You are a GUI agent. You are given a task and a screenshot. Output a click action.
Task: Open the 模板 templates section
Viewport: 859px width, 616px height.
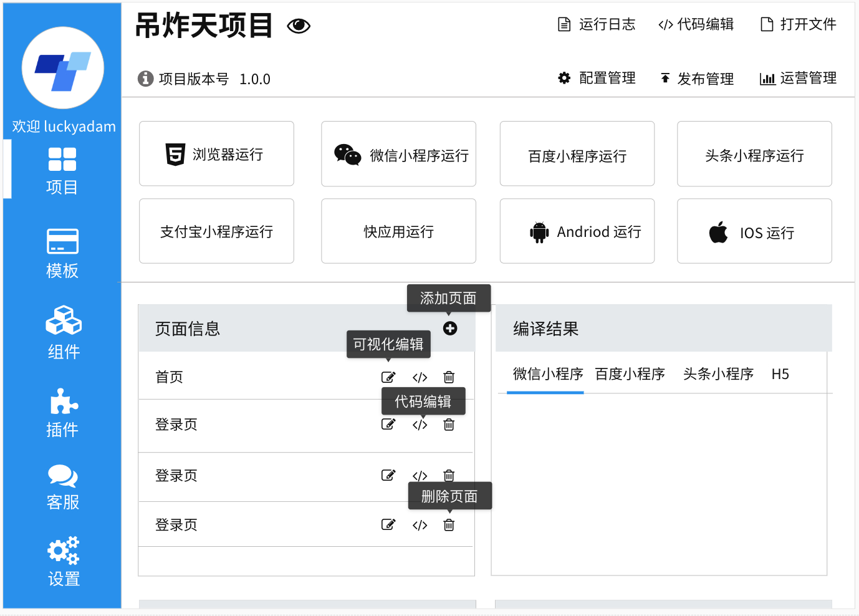tap(62, 254)
